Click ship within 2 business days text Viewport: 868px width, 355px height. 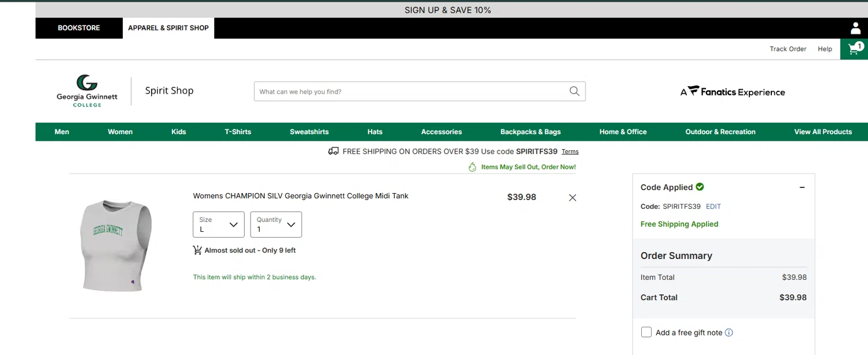coord(255,277)
